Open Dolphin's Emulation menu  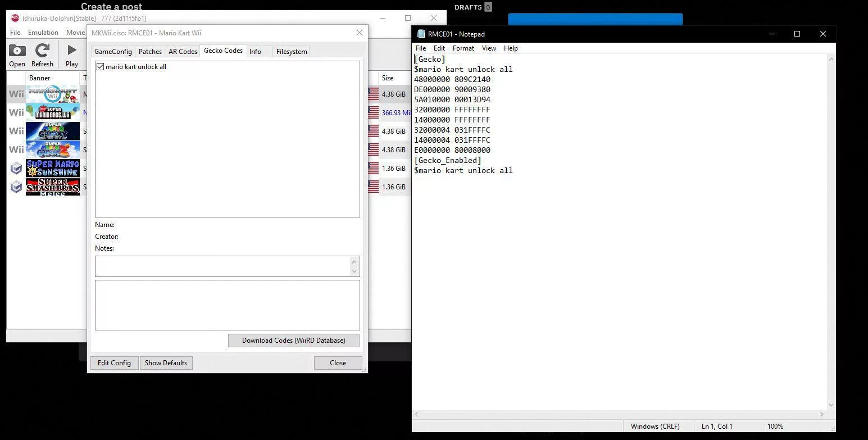[43, 32]
